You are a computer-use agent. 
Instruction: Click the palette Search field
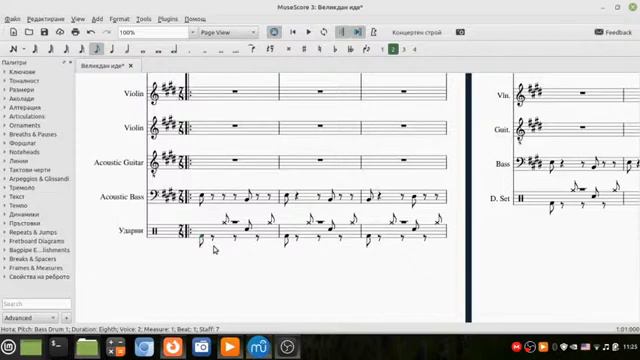pyautogui.click(x=36, y=304)
